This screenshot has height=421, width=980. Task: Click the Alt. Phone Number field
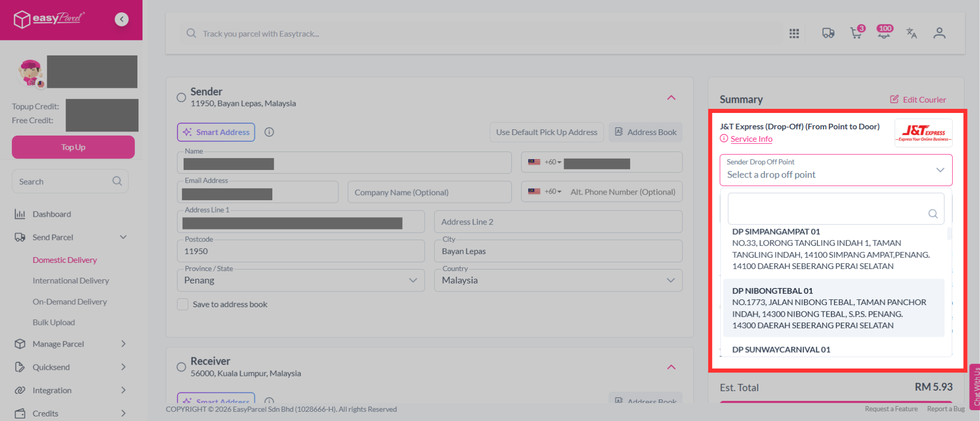[623, 192]
